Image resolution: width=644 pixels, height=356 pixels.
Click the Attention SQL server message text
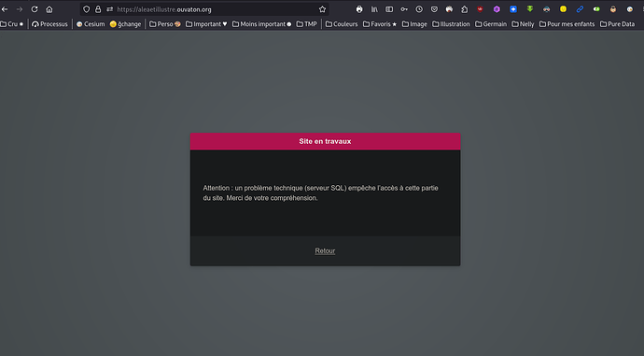(x=320, y=193)
